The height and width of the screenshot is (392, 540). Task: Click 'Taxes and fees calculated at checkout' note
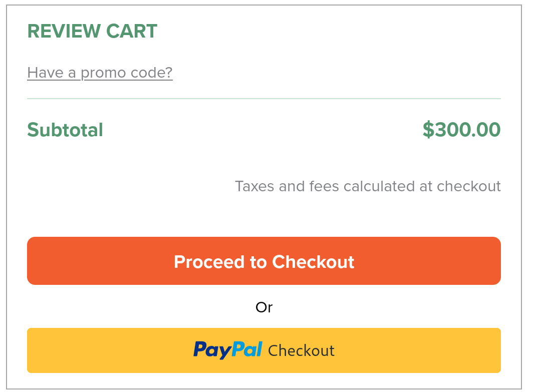point(368,186)
